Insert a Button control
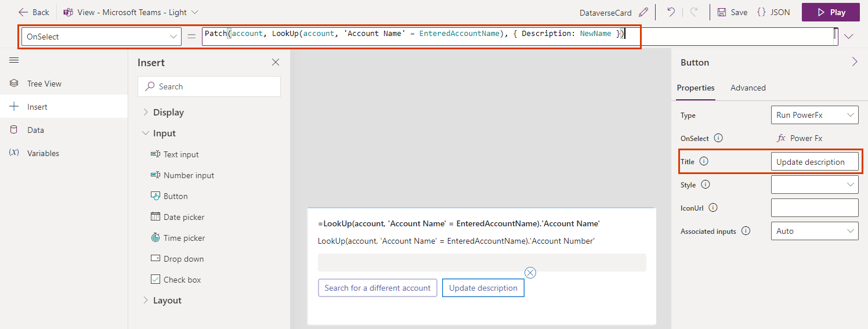Image resolution: width=868 pixels, height=329 pixels. (169, 196)
